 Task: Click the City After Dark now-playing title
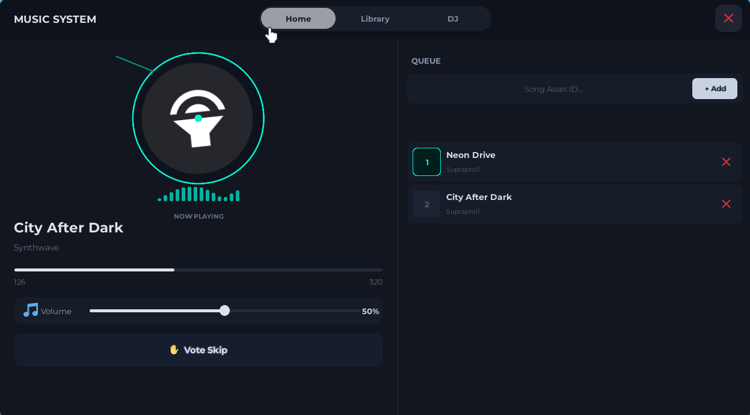68,228
